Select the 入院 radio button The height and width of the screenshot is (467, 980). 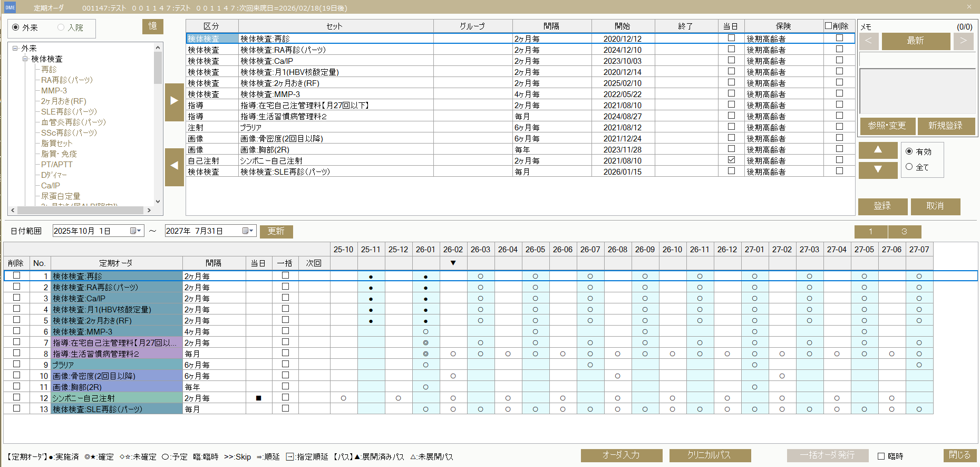[61, 27]
